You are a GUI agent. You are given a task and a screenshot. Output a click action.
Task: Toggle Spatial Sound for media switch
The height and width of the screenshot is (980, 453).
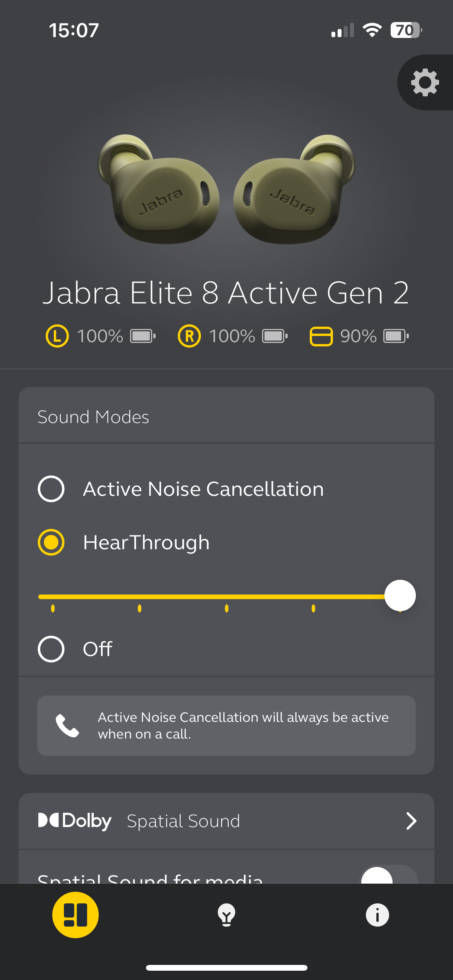click(x=388, y=875)
